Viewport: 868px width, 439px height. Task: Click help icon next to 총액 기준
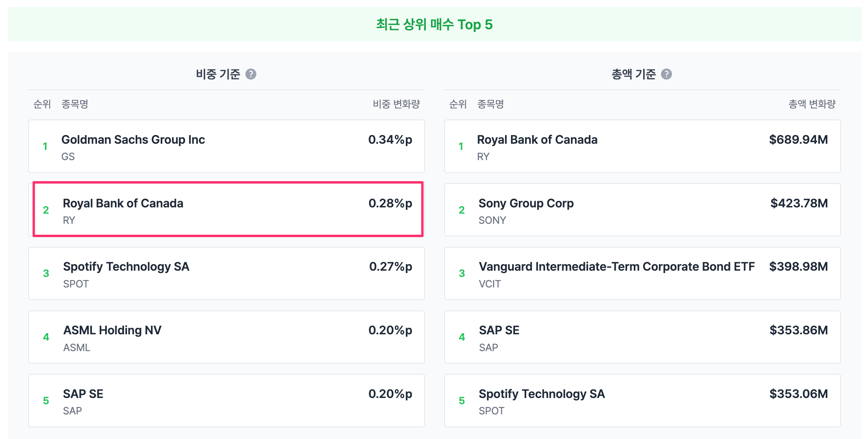click(x=666, y=74)
